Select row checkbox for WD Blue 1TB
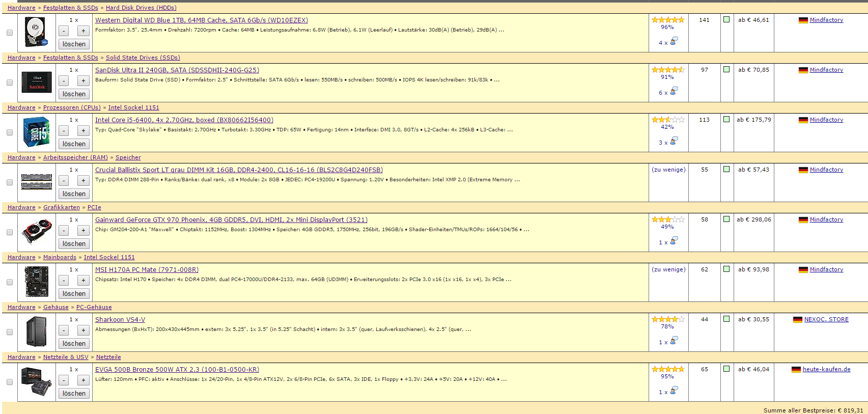868x414 pixels. coord(9,33)
